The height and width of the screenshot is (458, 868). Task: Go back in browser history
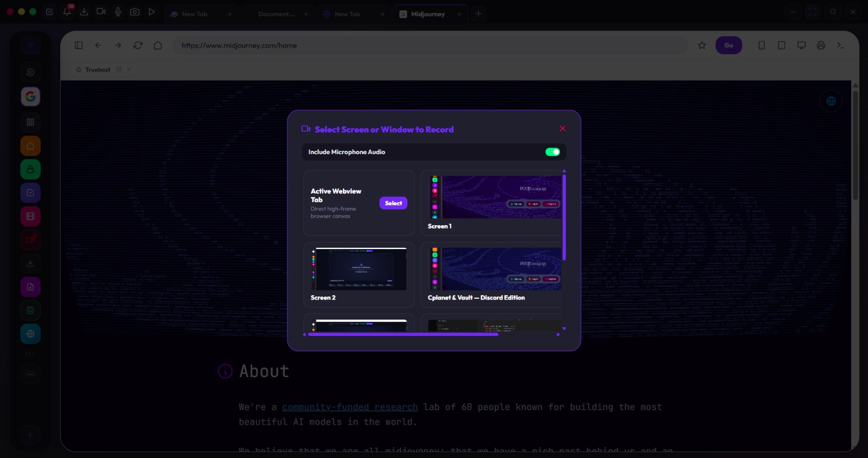point(98,46)
